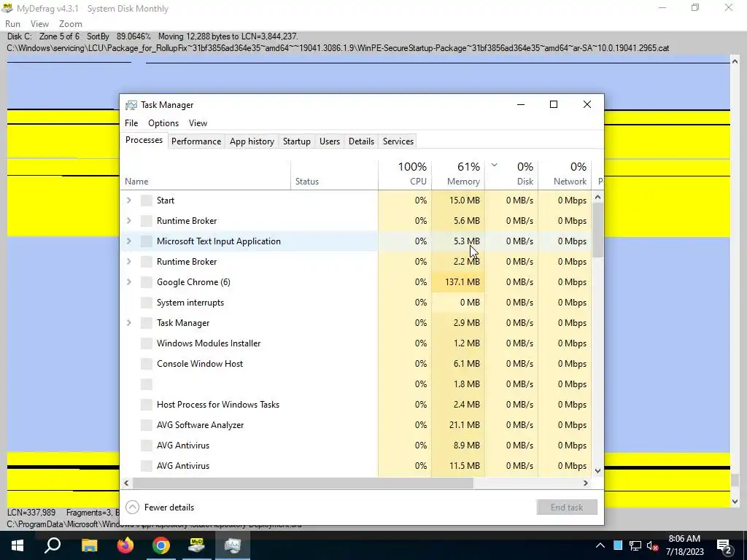Click the muted volume tray icon
Viewport: 747px width, 560px height.
tap(652, 545)
